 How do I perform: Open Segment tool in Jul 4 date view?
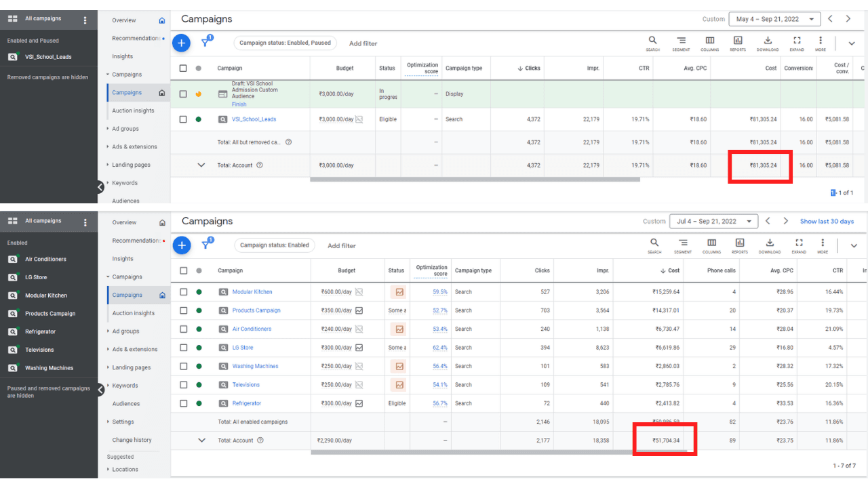click(683, 245)
